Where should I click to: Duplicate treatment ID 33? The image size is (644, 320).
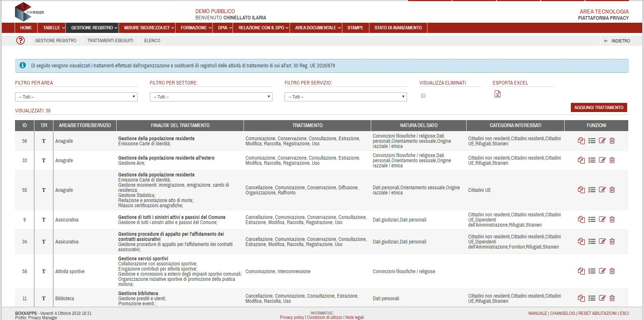[x=581, y=160]
